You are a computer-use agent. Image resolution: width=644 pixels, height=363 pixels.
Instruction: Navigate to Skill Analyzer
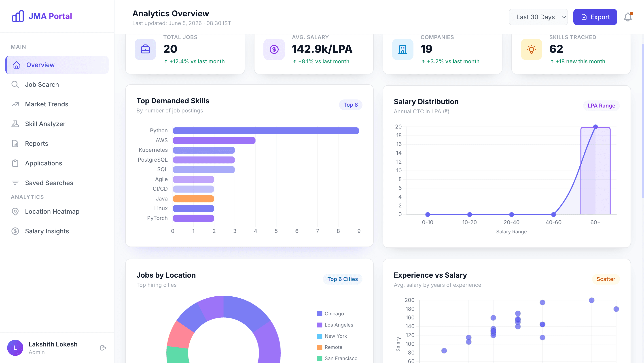(57, 124)
